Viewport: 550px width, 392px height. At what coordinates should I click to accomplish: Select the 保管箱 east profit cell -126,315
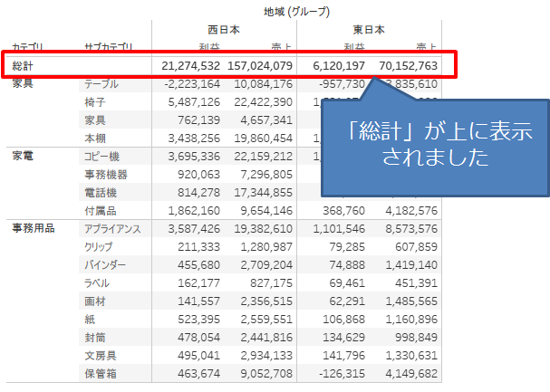(x=339, y=373)
